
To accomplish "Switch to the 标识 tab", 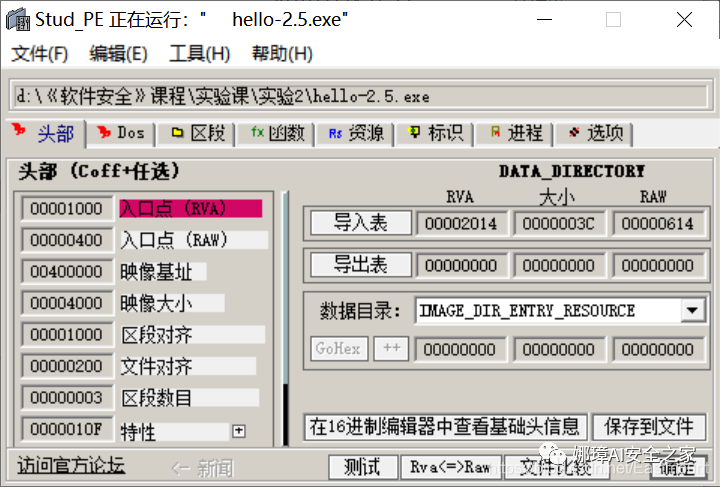I will point(435,134).
